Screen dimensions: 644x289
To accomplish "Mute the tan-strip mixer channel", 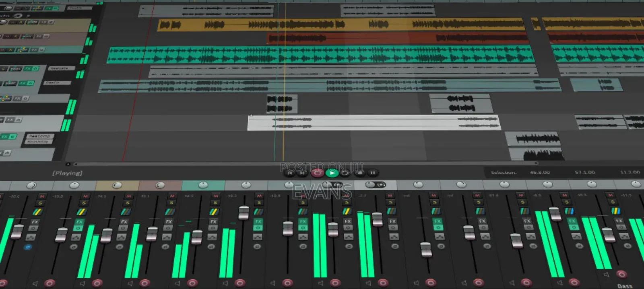I will pyautogui.click(x=129, y=196).
